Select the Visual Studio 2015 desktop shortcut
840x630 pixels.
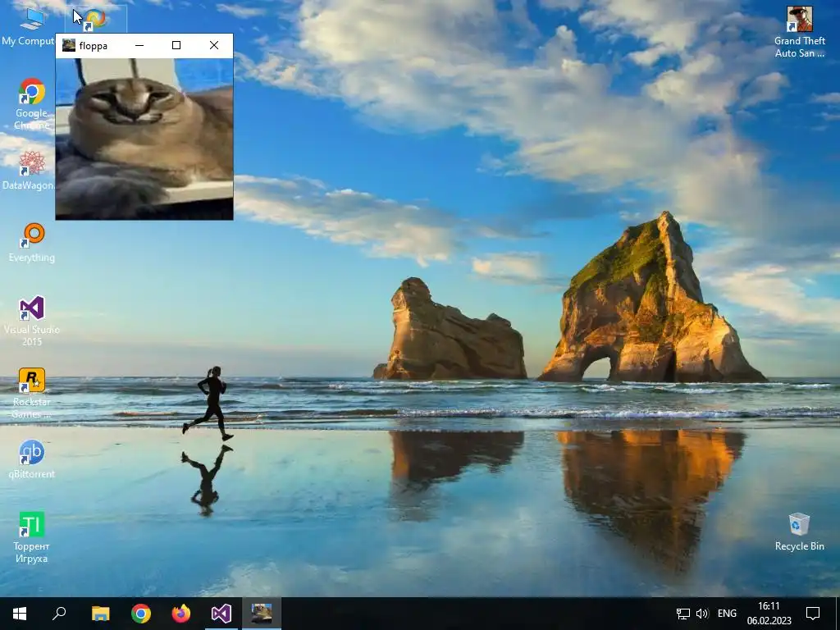click(32, 321)
